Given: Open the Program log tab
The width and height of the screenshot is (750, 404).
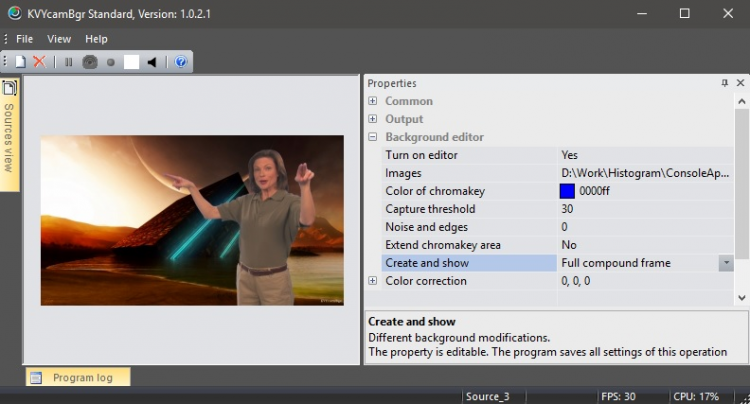Looking at the screenshot, I should pyautogui.click(x=78, y=378).
